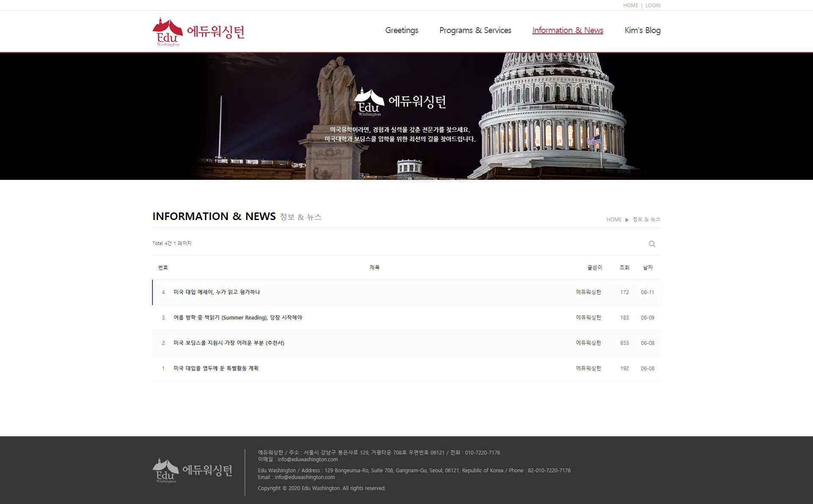
Task: Click author 에듀워싱턴 in row 1
Action: pyautogui.click(x=589, y=368)
